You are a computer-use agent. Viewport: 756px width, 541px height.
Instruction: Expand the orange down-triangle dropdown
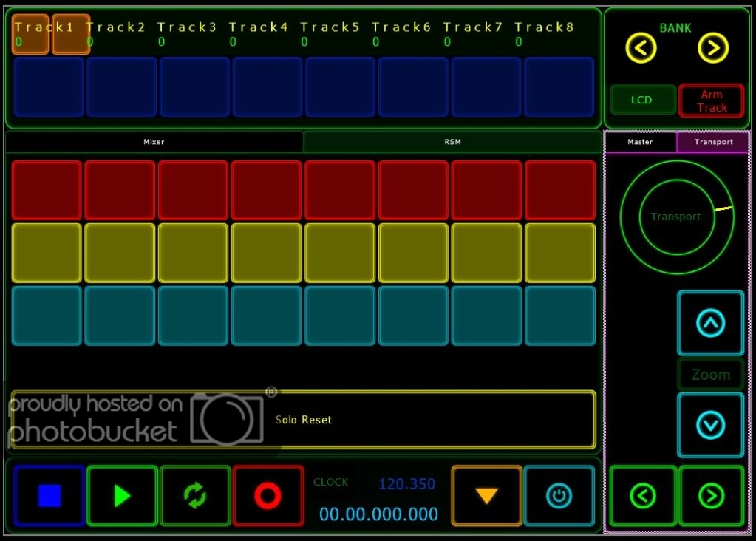click(486, 496)
